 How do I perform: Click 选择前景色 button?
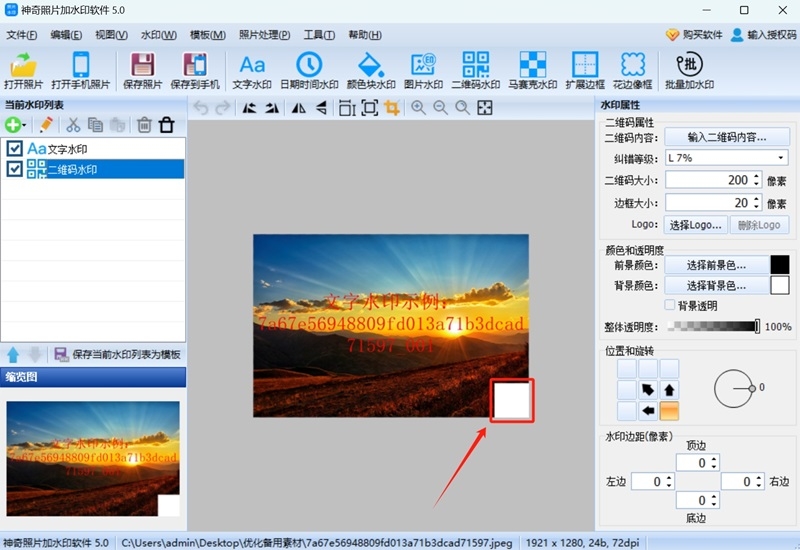(x=716, y=265)
